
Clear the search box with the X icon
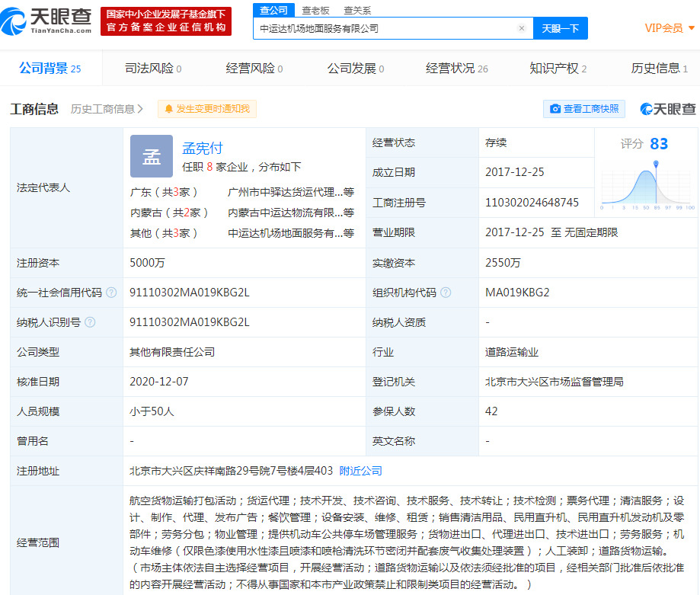click(522, 28)
